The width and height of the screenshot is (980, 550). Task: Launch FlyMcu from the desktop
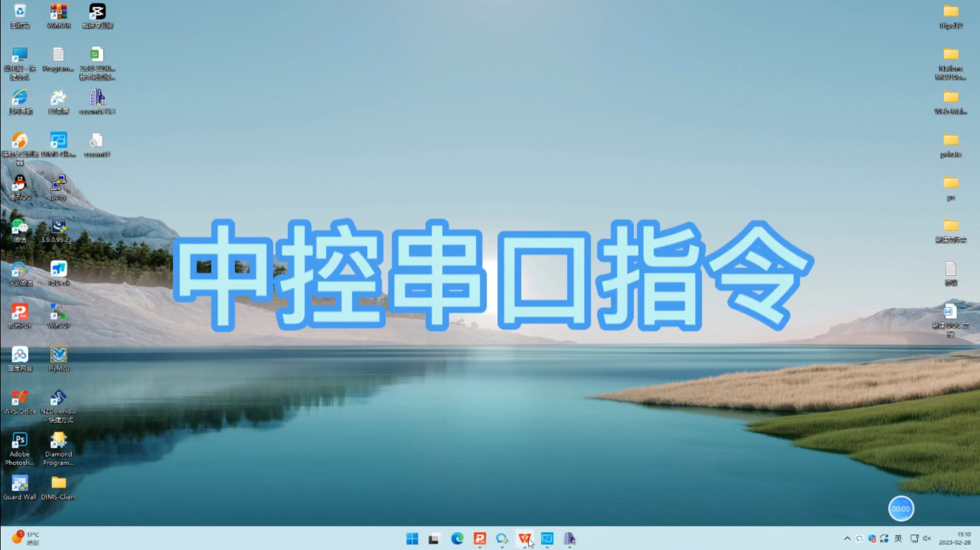58,357
